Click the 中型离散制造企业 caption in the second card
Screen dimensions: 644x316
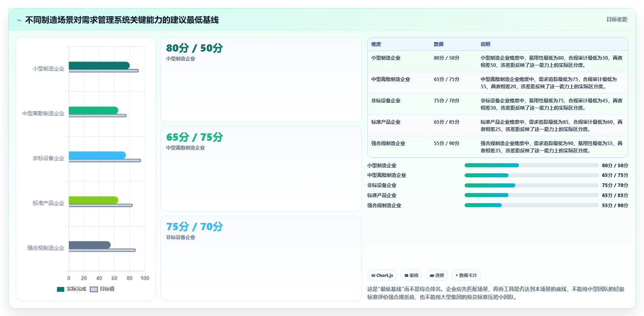[x=185, y=148]
